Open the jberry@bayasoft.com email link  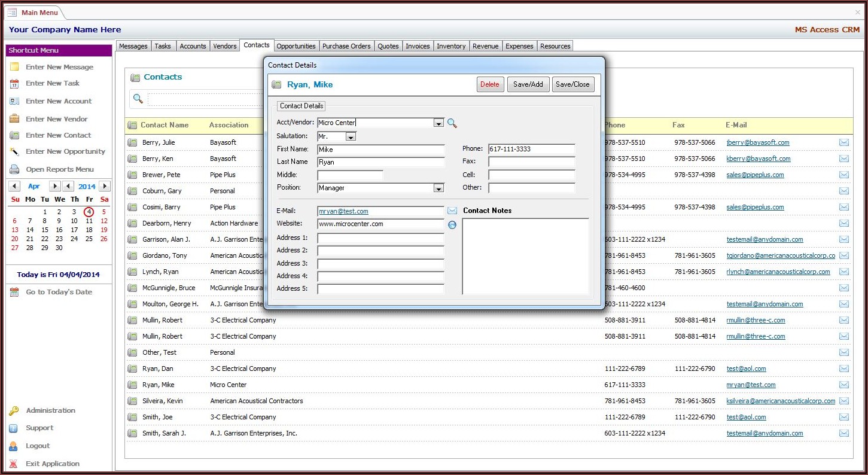click(x=757, y=142)
